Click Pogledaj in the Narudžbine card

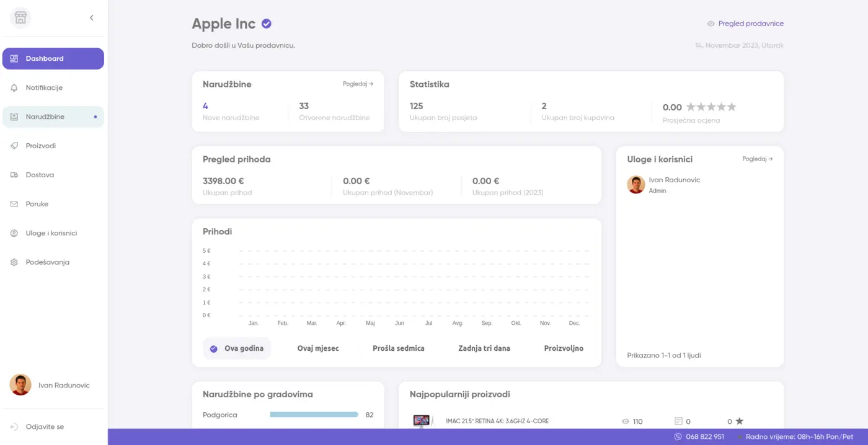click(x=358, y=84)
